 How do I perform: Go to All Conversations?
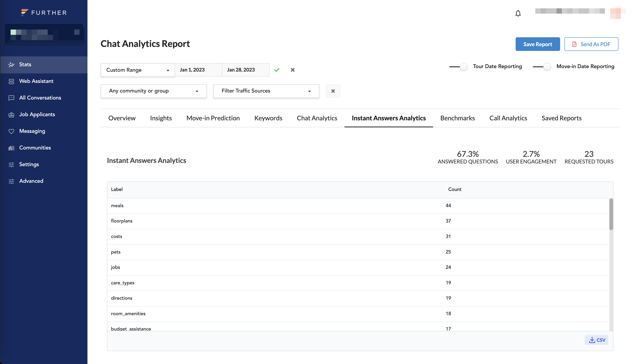point(44,98)
